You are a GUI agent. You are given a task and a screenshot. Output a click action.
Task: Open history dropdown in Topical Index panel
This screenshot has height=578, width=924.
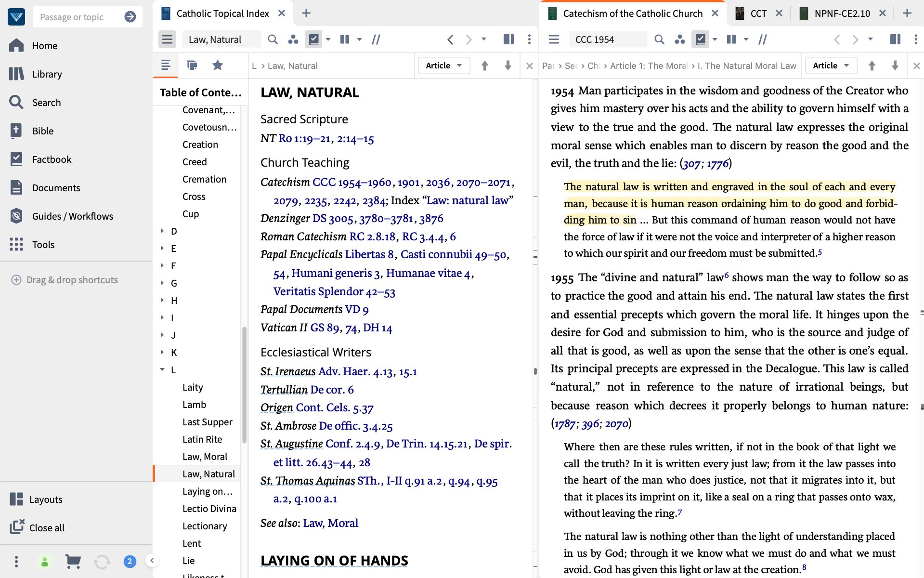click(x=484, y=39)
